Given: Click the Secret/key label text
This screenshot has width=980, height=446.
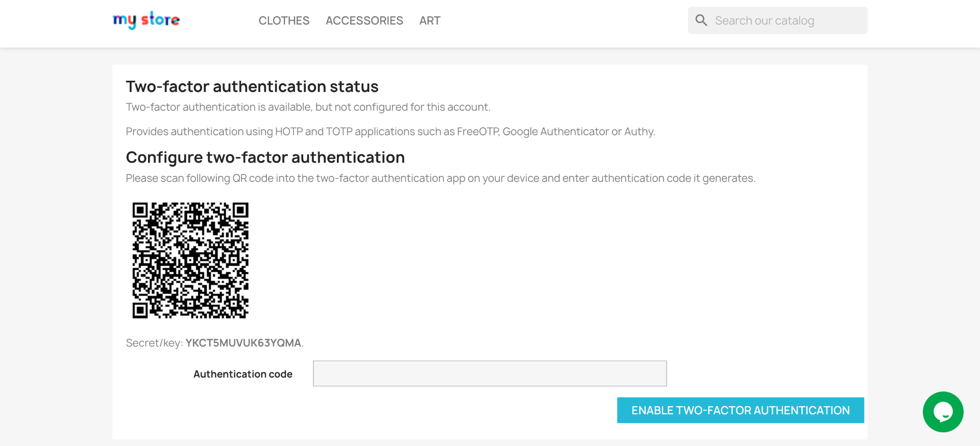Looking at the screenshot, I should pyautogui.click(x=154, y=343).
